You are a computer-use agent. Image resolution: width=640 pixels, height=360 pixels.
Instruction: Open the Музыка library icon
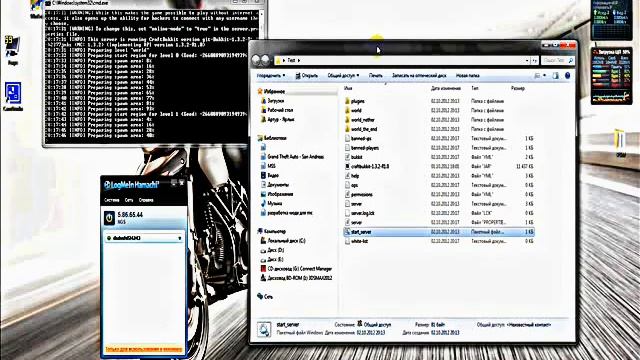tap(263, 203)
